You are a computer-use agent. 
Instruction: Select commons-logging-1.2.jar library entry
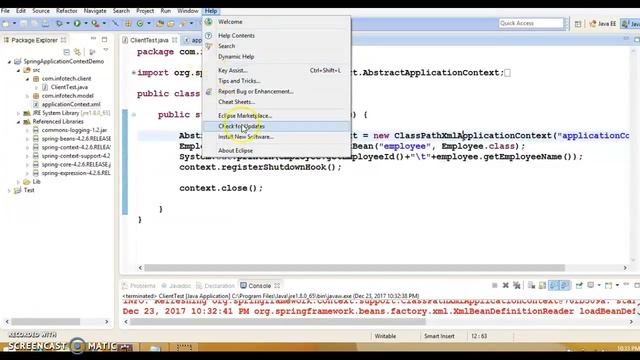pyautogui.click(x=74, y=130)
